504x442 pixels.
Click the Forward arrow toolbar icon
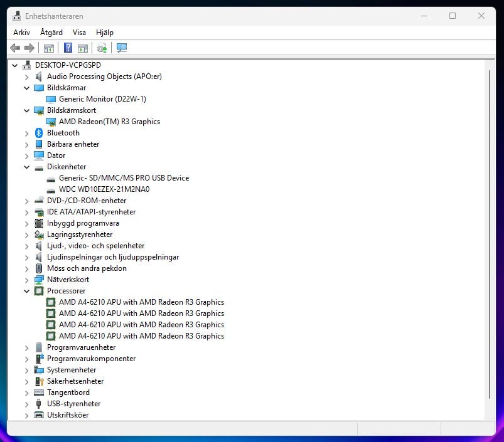coord(29,48)
